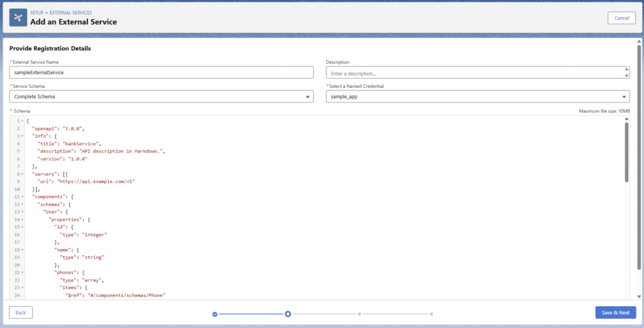
Task: Fold the "User" schema on line 13
Action: click(23, 212)
